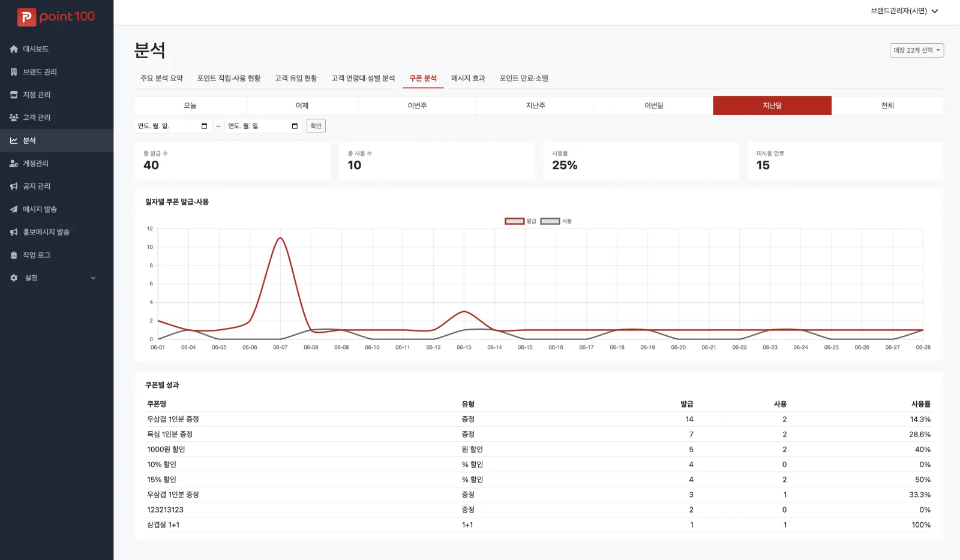The width and height of the screenshot is (960, 560).
Task: Toggle the 발급 series in chart legend
Action: pyautogui.click(x=521, y=221)
